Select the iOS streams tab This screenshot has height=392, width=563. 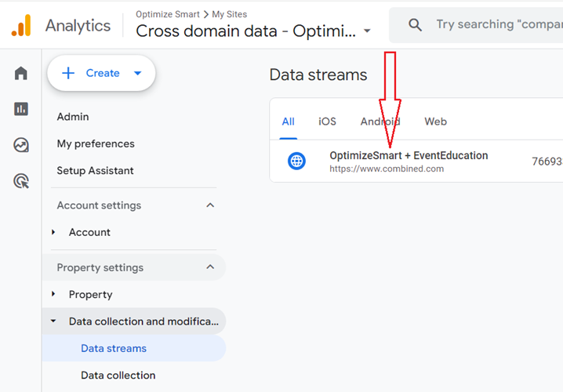327,122
